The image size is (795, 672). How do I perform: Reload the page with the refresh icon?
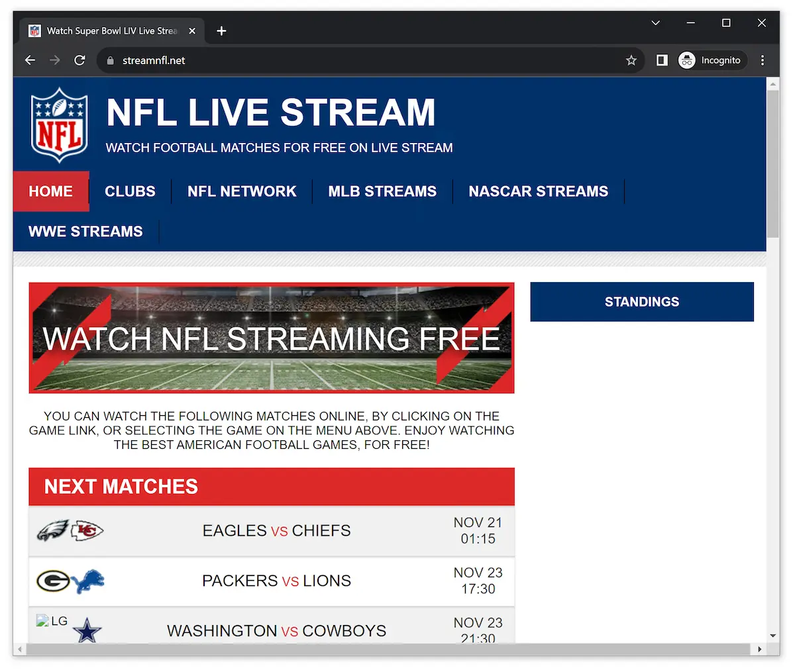click(79, 60)
